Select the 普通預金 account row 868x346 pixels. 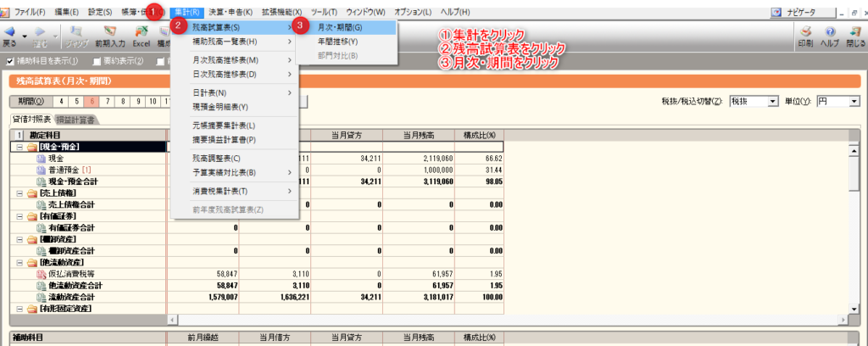click(x=64, y=170)
